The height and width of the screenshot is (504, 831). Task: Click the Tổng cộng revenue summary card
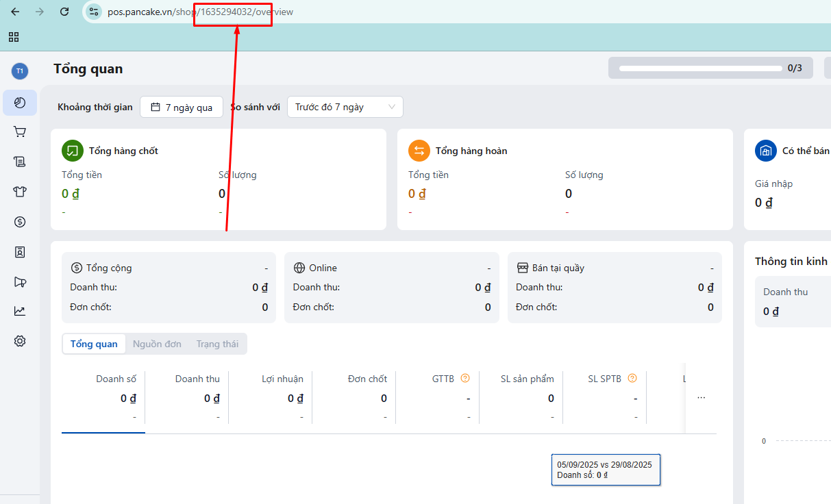coord(169,288)
